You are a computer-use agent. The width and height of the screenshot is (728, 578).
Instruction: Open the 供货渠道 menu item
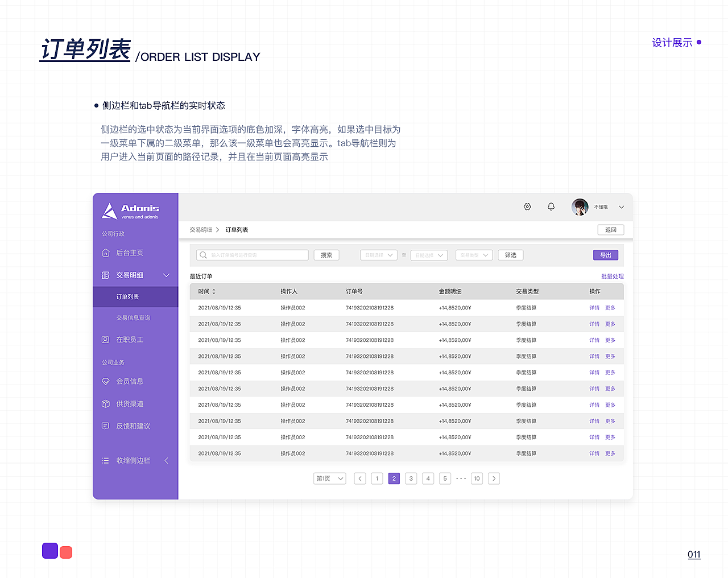click(130, 404)
